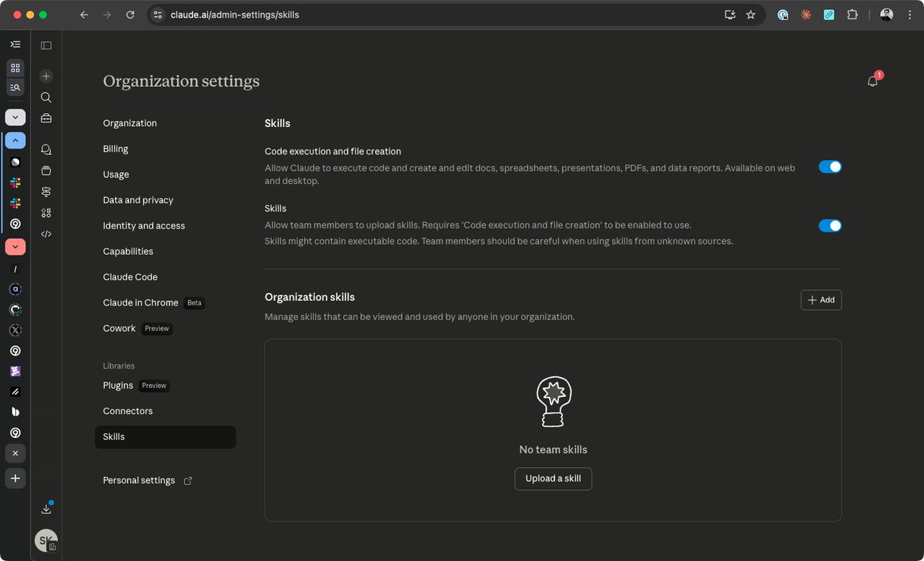Select Data and privacy
This screenshot has width=924, height=561.
coord(139,200)
